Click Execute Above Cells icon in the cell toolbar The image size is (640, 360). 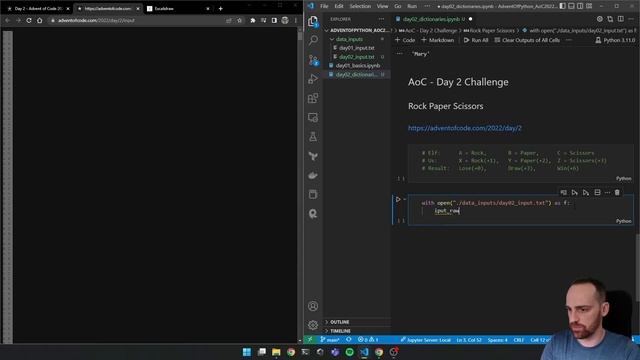click(575, 192)
